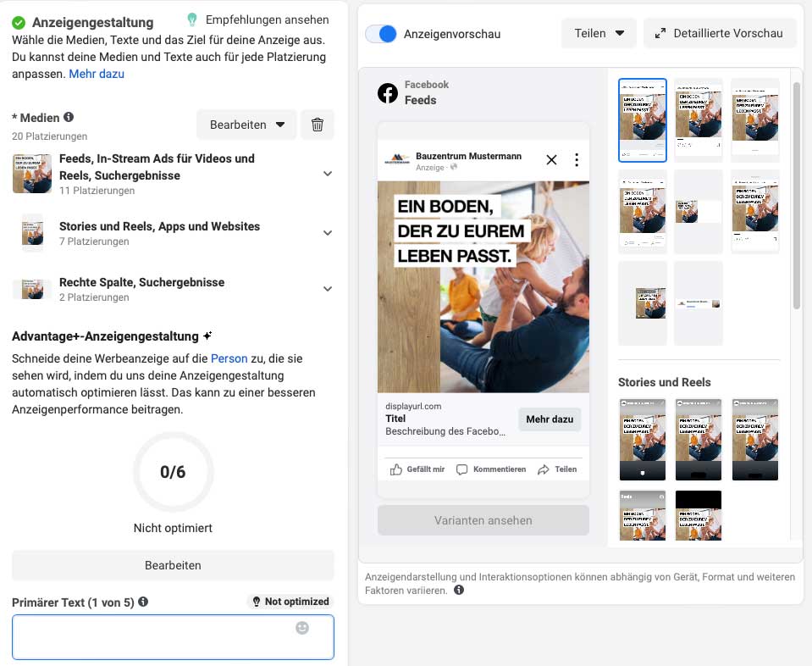This screenshot has height=666, width=812.
Task: Click Bearbeiten under Nicht optimiert
Action: tap(173, 565)
